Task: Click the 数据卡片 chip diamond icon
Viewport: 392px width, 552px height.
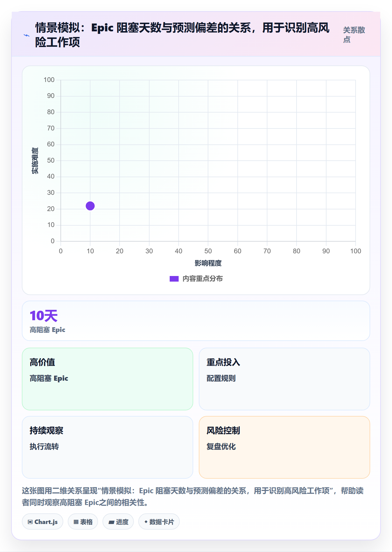Action: pyautogui.click(x=146, y=522)
